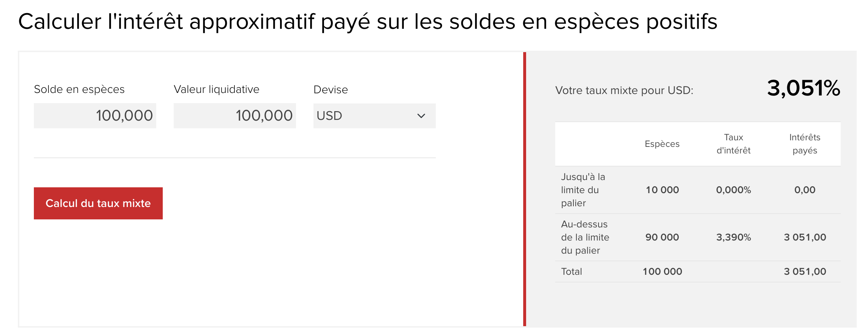Select the Au-dessus de la limite du palier row label
The image size is (868, 336).
pyautogui.click(x=585, y=237)
